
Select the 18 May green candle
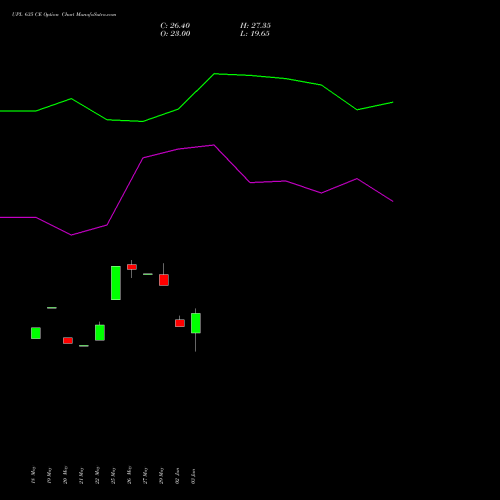tap(36, 333)
